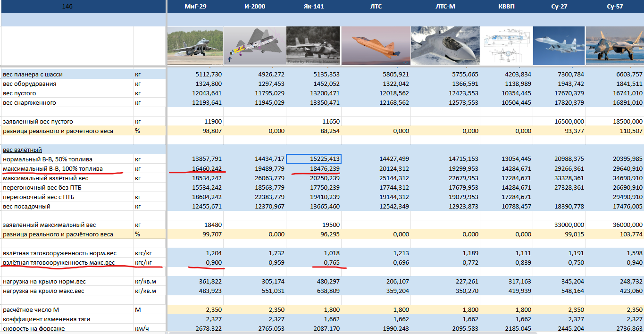Click the Су-27 in-flight photo
644x334 pixels.
(x=559, y=46)
